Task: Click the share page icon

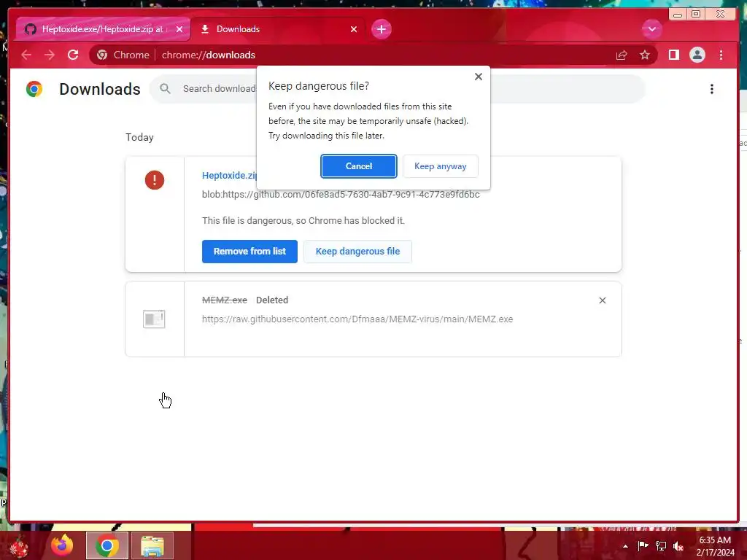Action: tap(622, 55)
